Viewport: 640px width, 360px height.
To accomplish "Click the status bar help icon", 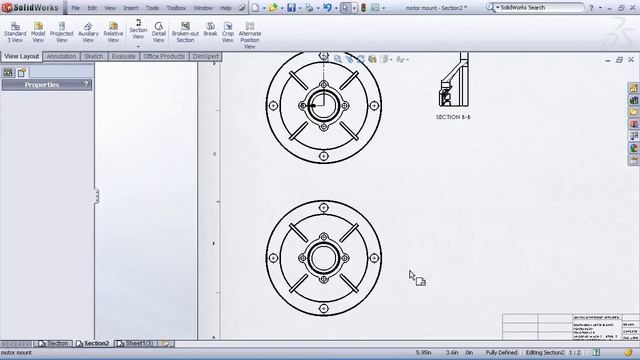I will click(x=596, y=352).
